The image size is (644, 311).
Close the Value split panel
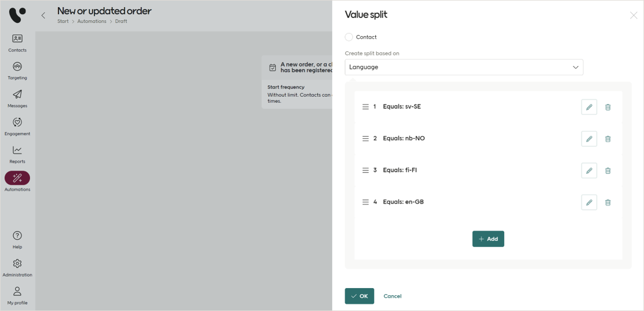633,16
